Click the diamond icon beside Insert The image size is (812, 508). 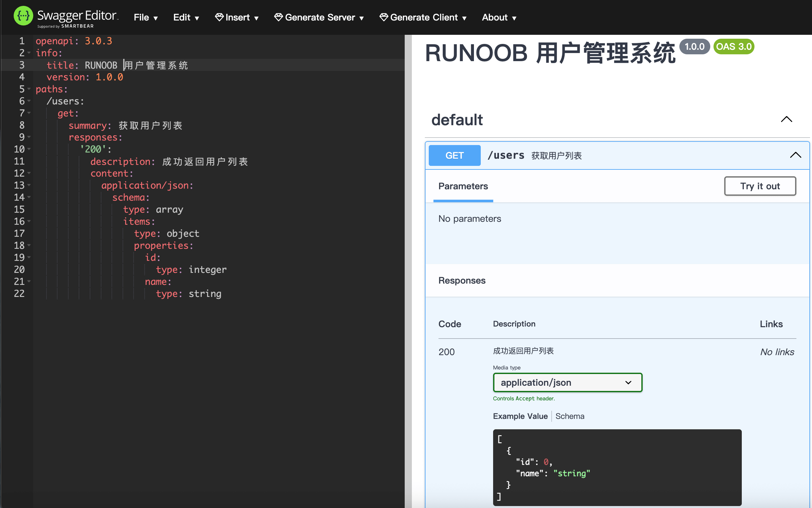point(219,17)
